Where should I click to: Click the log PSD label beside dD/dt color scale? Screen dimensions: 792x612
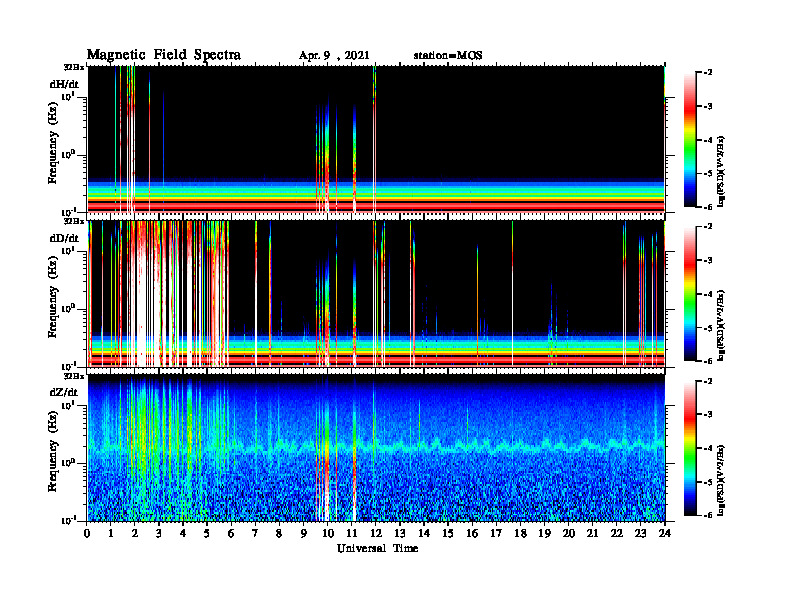(x=721, y=325)
